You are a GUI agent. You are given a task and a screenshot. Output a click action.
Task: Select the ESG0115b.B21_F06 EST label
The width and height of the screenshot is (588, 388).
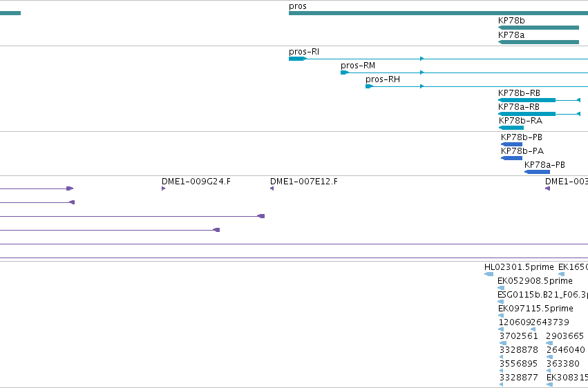pos(542,295)
